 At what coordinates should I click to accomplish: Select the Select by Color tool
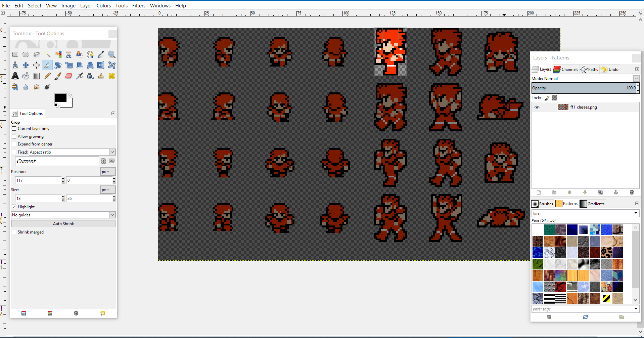(58, 54)
